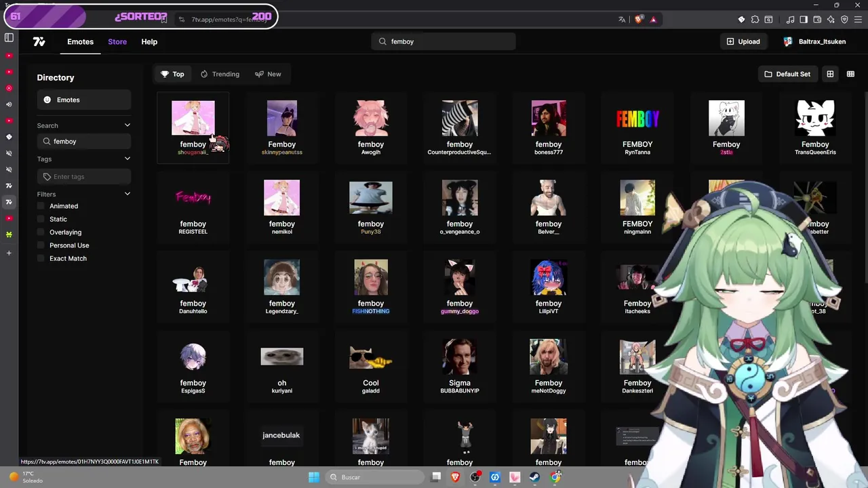Click the translate page icon

pyautogui.click(x=622, y=20)
